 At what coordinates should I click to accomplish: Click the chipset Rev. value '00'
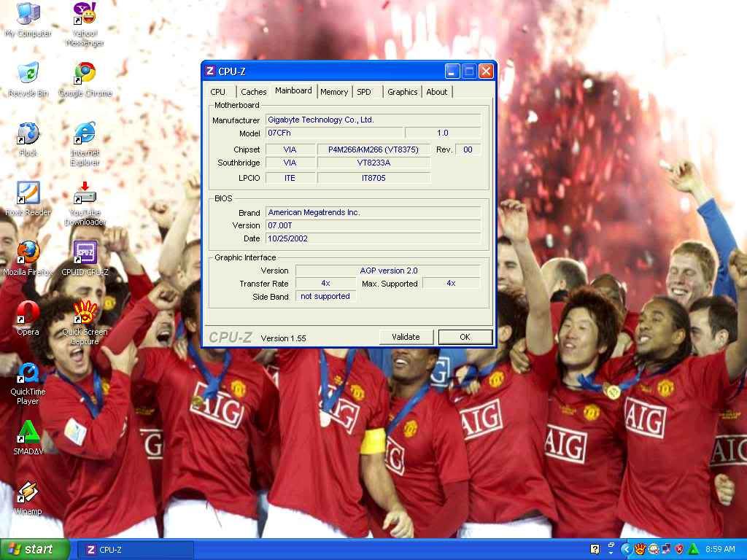click(468, 149)
